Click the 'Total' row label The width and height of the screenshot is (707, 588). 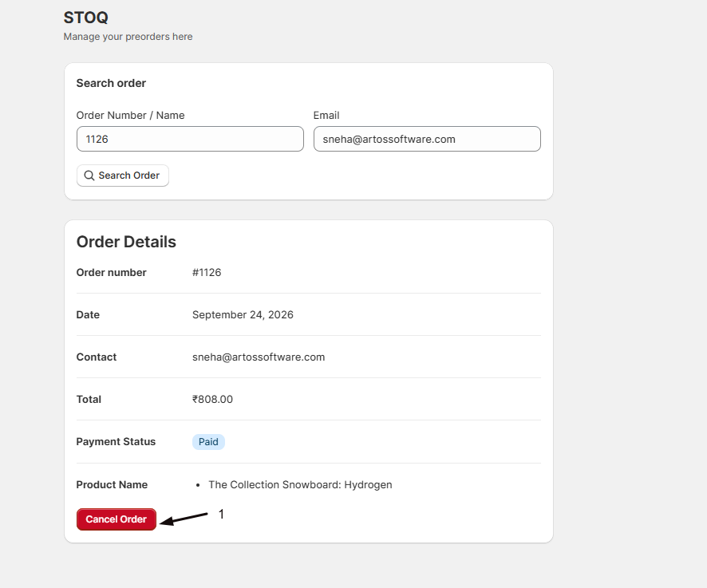(89, 400)
